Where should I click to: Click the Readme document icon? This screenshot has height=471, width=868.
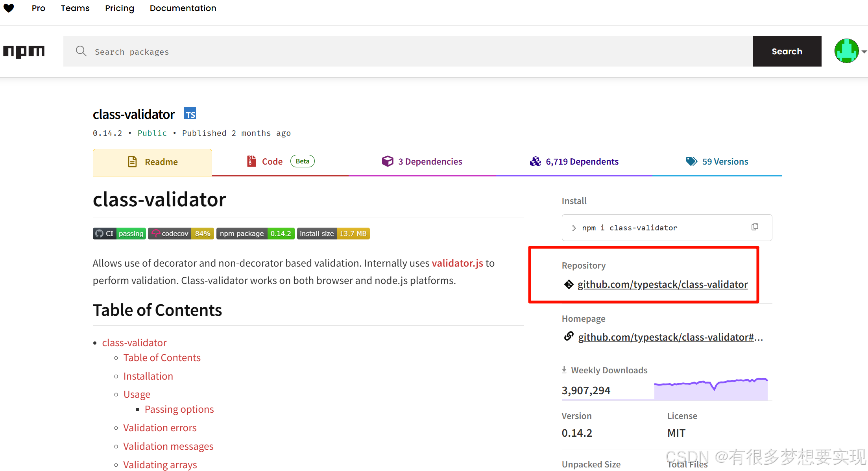point(133,161)
